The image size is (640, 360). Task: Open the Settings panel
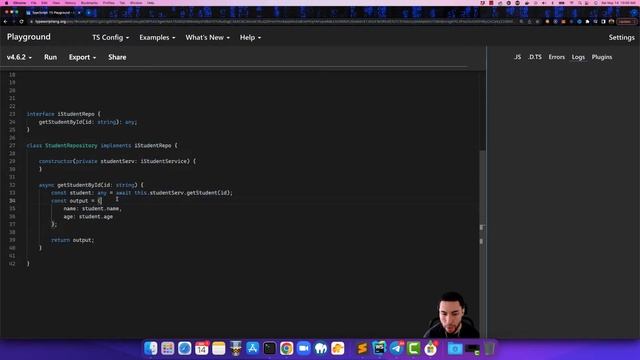pos(622,38)
